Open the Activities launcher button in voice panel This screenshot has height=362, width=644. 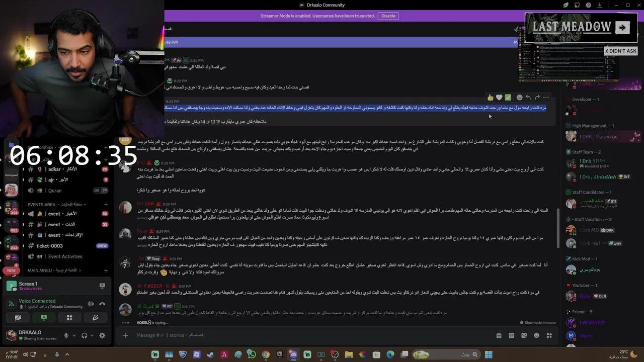pyautogui.click(x=69, y=318)
